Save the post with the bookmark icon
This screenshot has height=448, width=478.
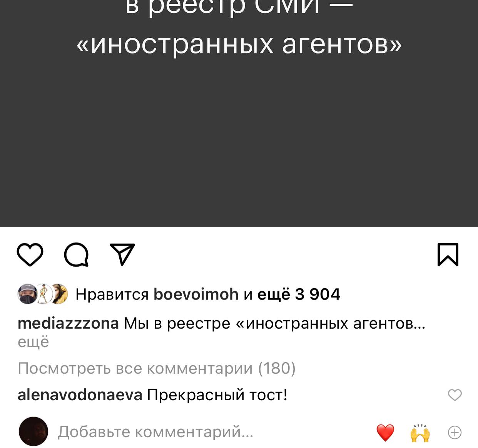[448, 254]
